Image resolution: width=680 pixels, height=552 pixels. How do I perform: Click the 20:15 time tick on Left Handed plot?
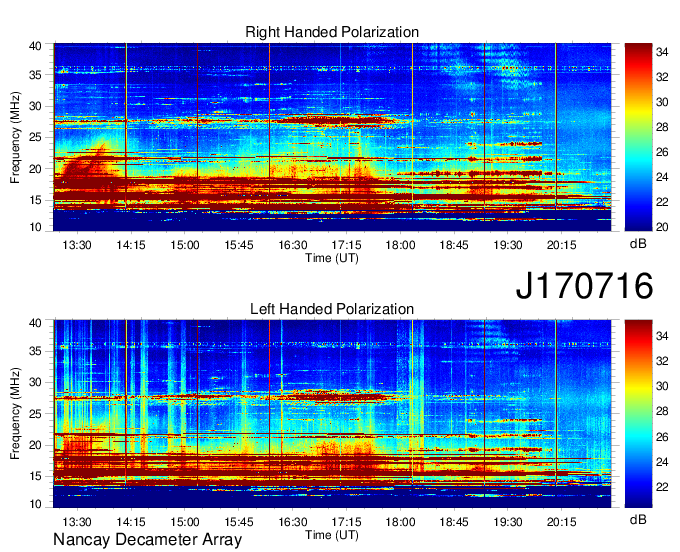tap(562, 521)
